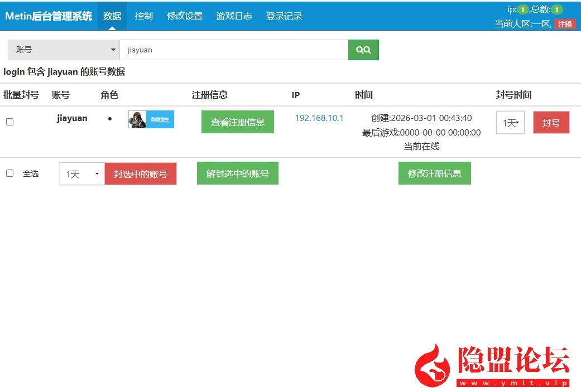Click the red 注销 logout button
Viewport: 581px width, 392px height.
(x=564, y=24)
